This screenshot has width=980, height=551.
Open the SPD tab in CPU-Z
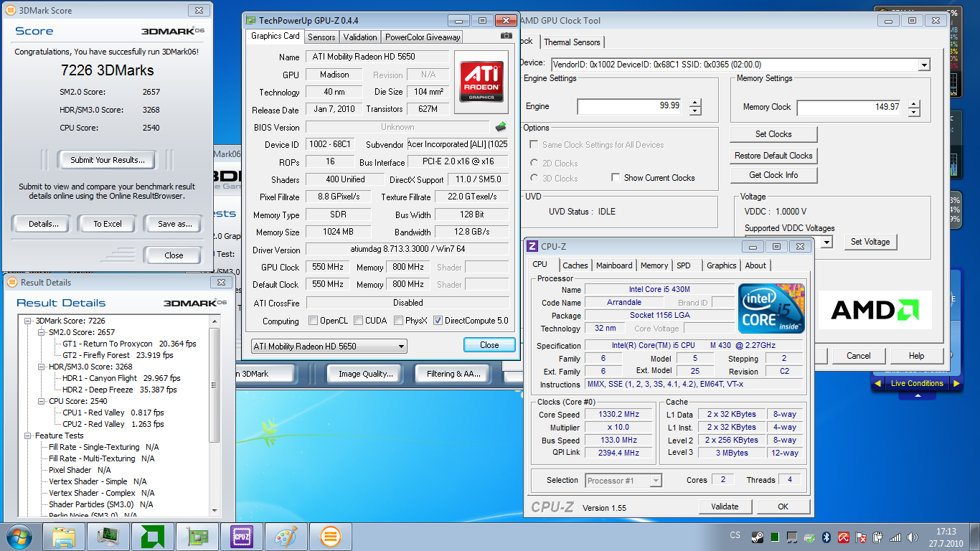click(x=684, y=265)
